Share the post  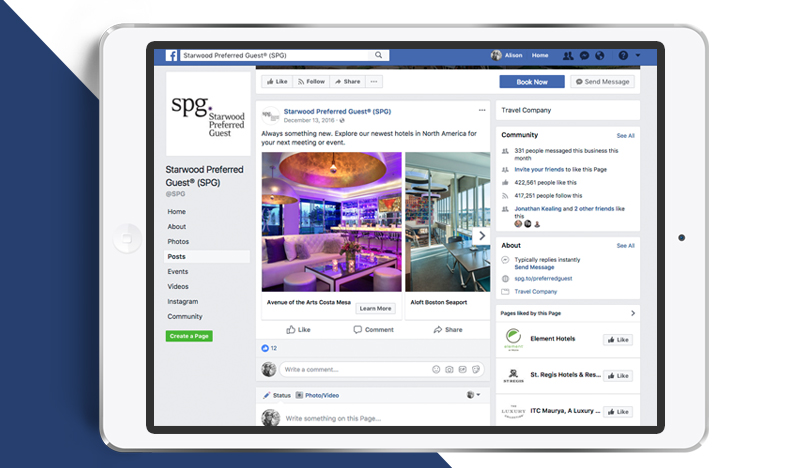(448, 330)
